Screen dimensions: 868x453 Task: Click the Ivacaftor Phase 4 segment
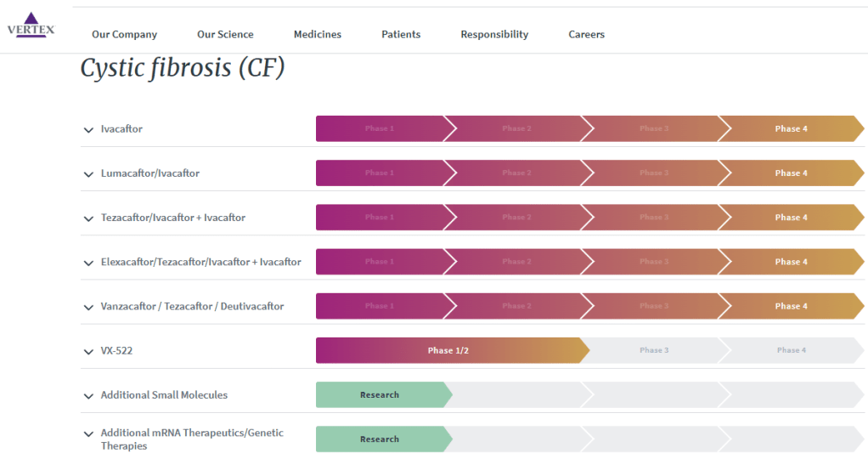791,129
